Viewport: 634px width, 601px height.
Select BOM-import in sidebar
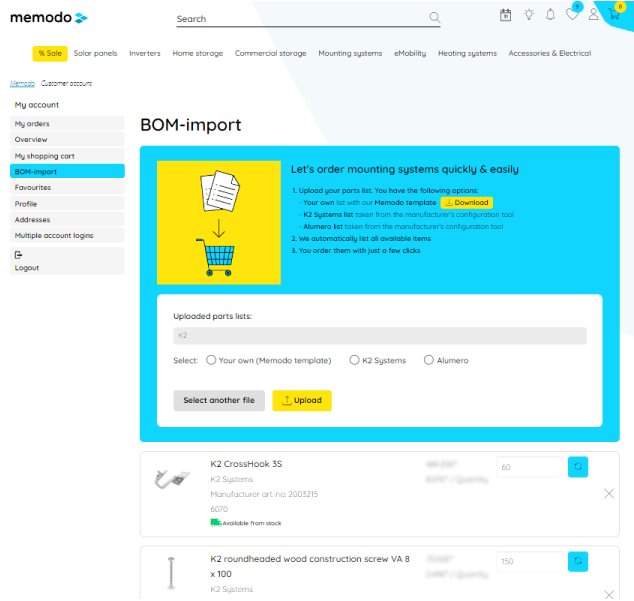click(67, 171)
